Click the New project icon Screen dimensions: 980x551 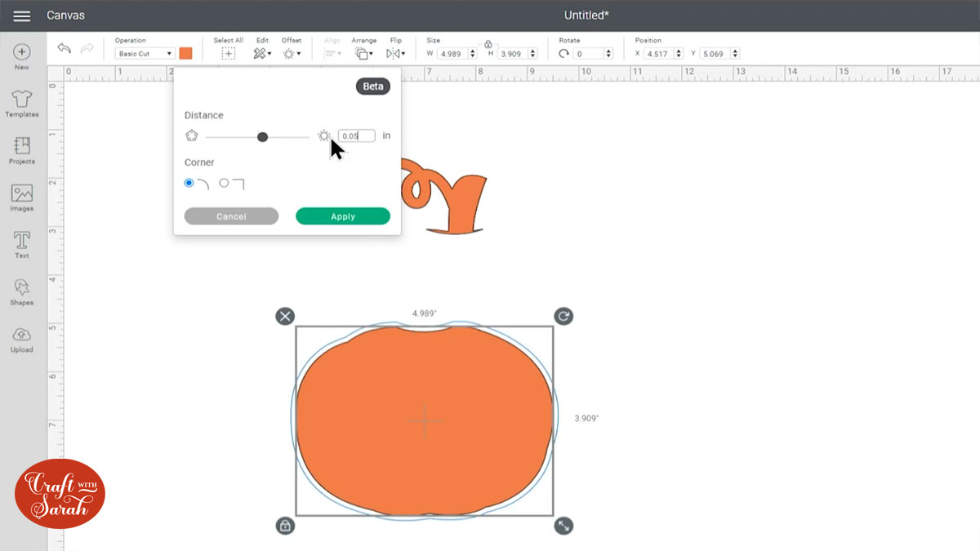(22, 52)
